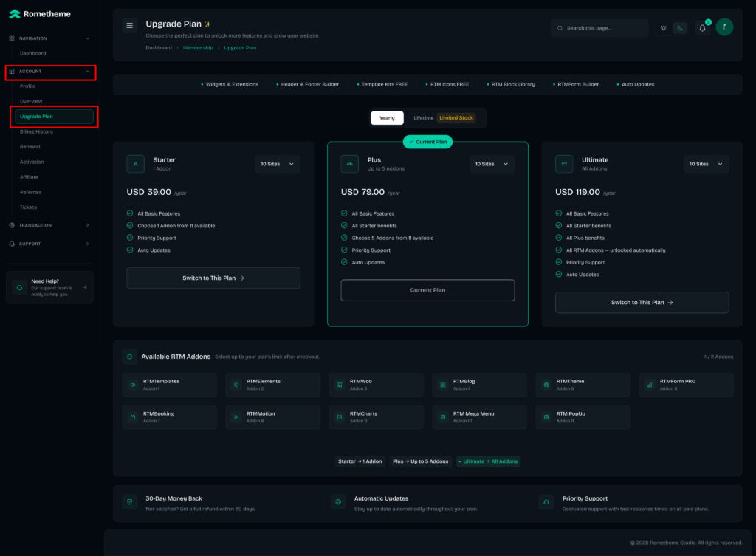Open Renewal in sidebar
The width and height of the screenshot is (756, 556).
pos(30,147)
